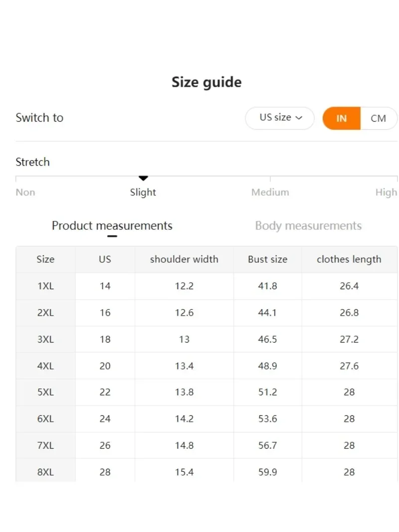This screenshot has height=532, width=399.
Task: Select the 8XL size row
Action: (45, 472)
